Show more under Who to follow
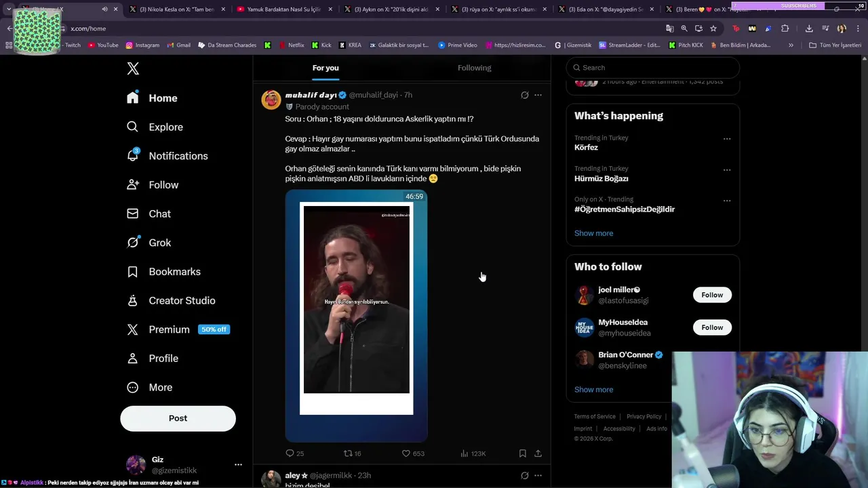This screenshot has width=868, height=488. coord(593,390)
